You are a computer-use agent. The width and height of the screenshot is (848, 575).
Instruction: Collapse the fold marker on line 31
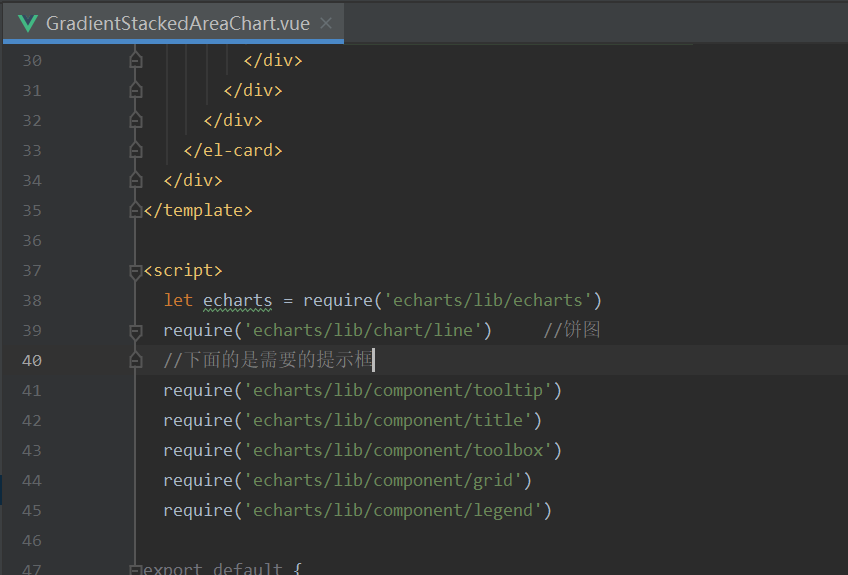136,90
